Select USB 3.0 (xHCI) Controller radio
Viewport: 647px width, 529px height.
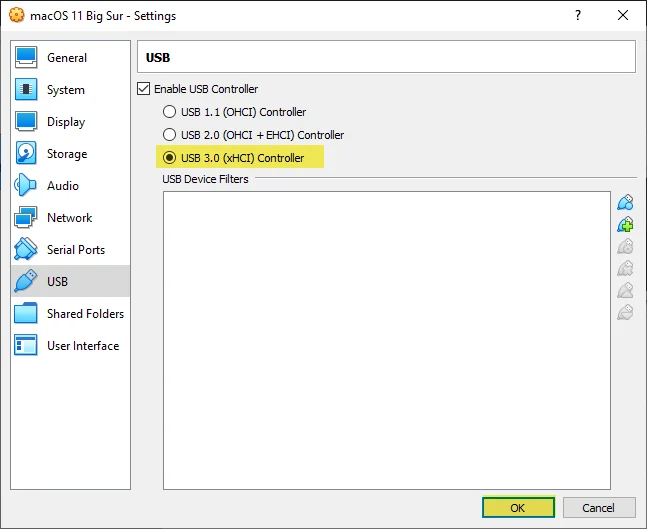(x=169, y=158)
